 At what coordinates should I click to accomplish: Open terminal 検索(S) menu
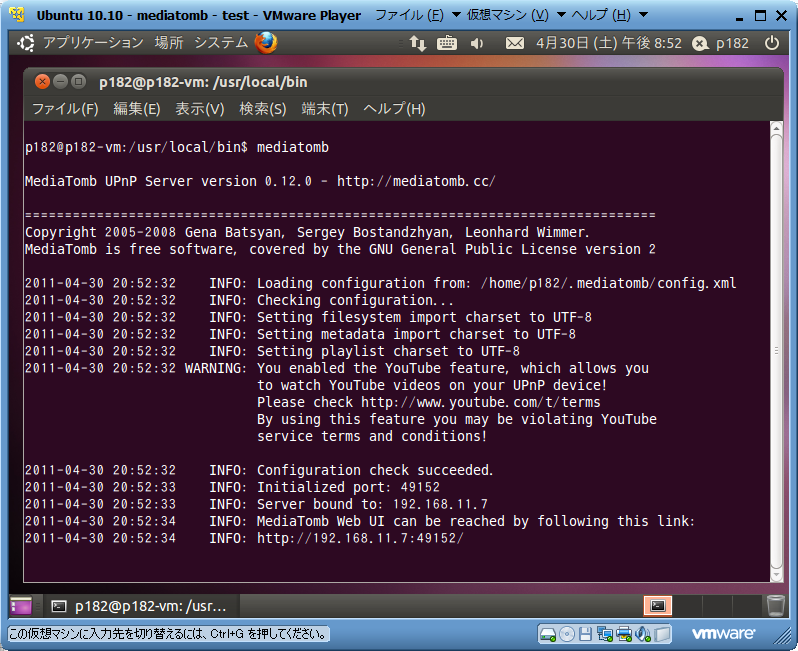click(x=263, y=109)
